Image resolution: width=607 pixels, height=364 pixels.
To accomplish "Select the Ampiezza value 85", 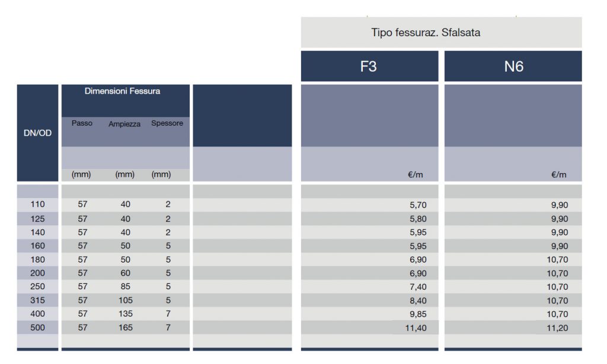I will [x=126, y=286].
